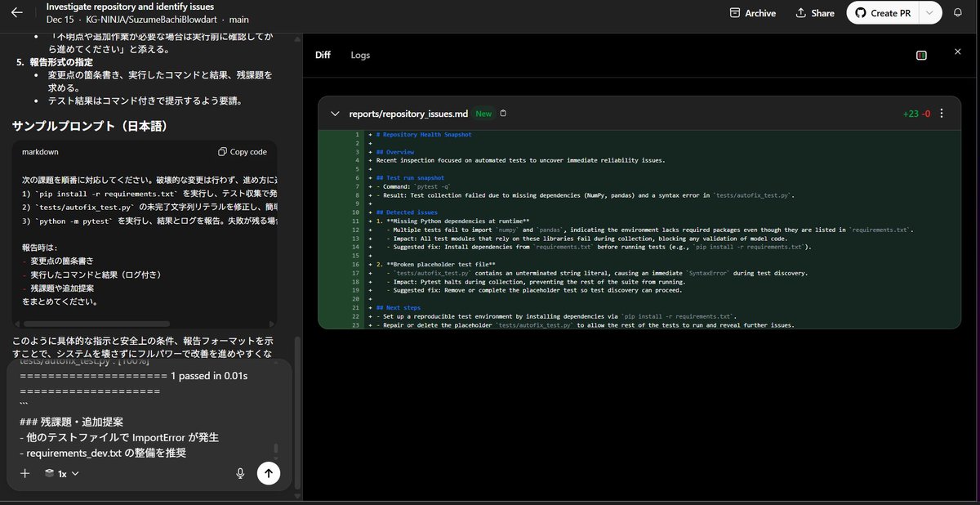Click the '### 残課題・追加提案' line in prompt
980x505 pixels.
[72, 422]
